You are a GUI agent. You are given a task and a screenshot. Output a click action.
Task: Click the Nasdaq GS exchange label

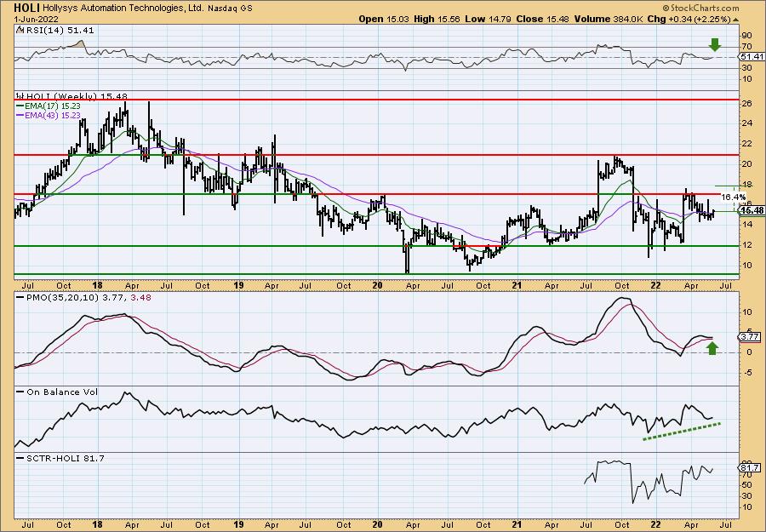[230, 9]
